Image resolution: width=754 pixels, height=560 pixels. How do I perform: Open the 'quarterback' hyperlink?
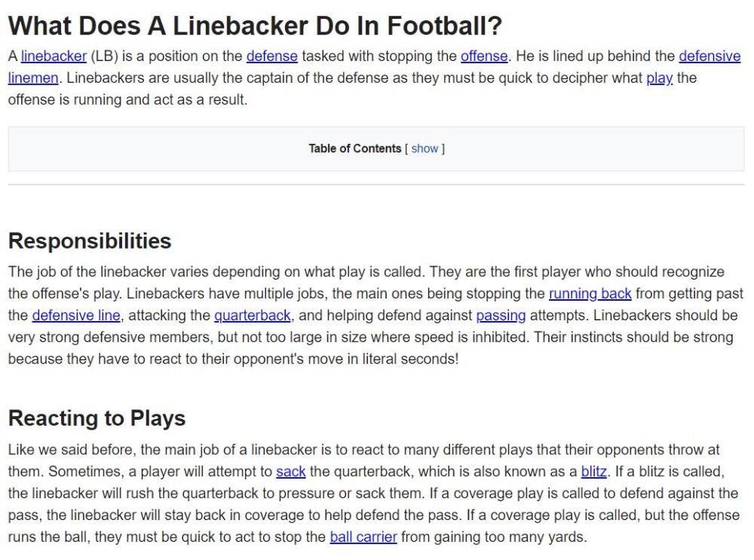tap(252, 315)
